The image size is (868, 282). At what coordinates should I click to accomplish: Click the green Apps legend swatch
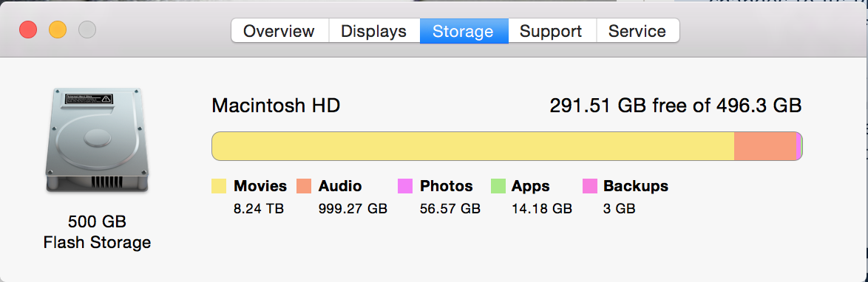tap(498, 186)
